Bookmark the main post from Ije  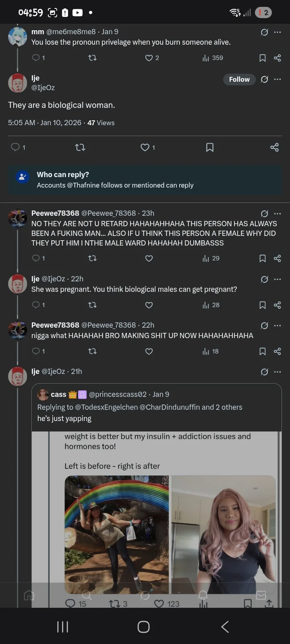pos(209,148)
